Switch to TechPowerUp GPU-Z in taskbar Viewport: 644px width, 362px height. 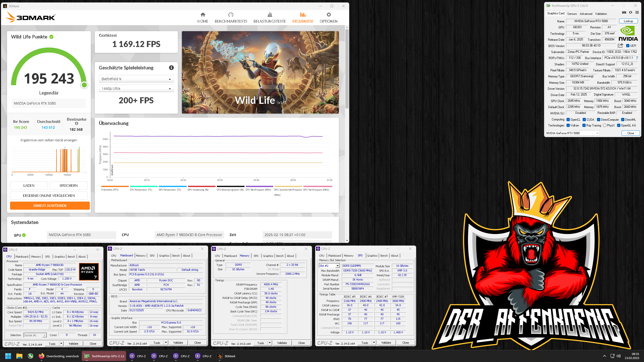point(104,356)
